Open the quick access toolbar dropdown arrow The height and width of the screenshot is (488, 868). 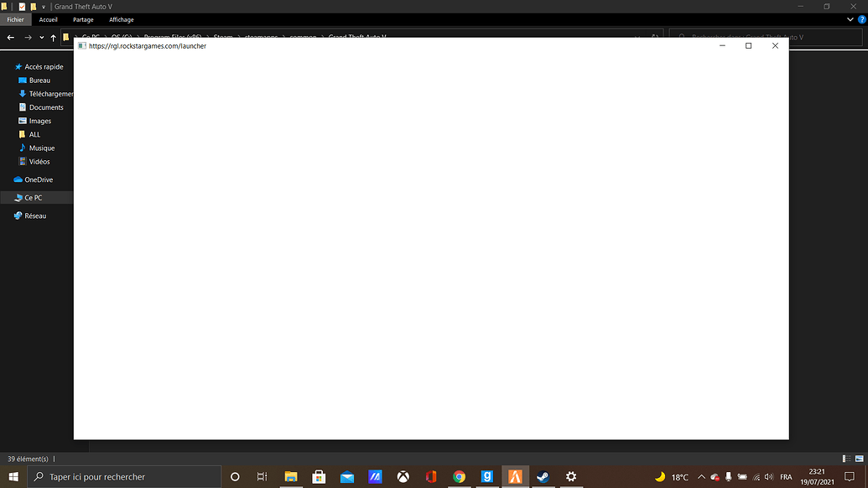(44, 6)
